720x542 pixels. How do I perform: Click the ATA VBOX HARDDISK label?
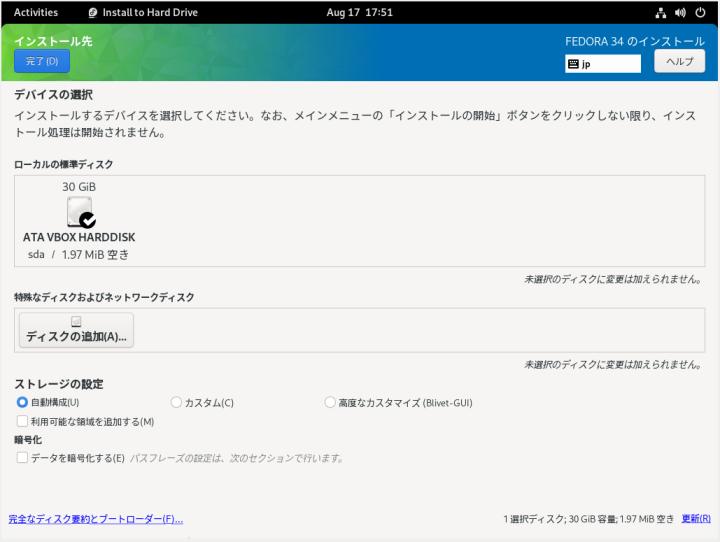coord(79,237)
